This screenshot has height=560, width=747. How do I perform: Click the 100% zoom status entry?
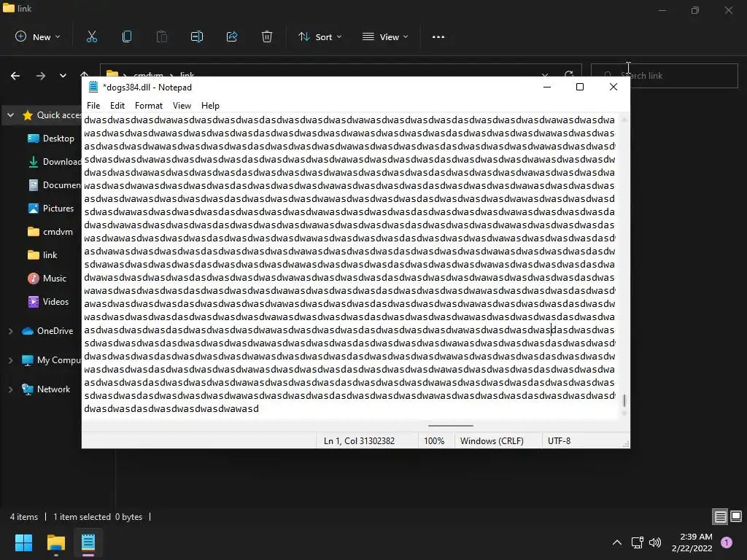[x=434, y=441]
